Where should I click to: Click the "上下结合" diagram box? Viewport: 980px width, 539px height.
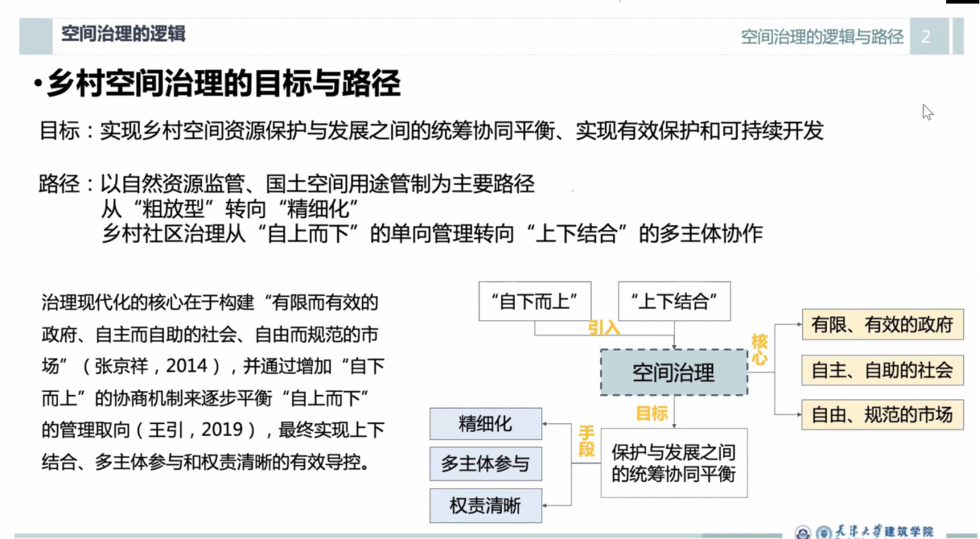click(674, 301)
